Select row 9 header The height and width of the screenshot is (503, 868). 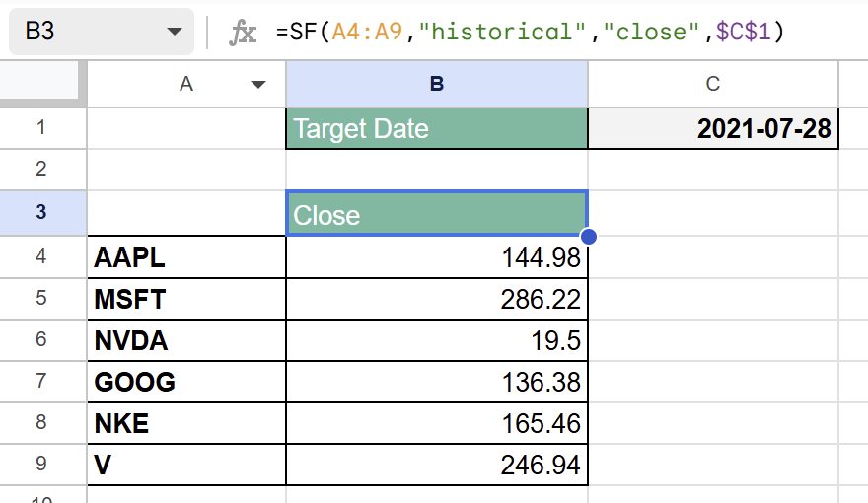pyautogui.click(x=43, y=465)
